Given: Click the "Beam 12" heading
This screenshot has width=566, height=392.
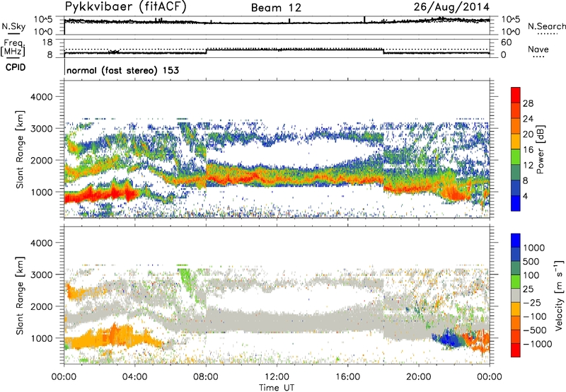Looking at the screenshot, I should [276, 8].
